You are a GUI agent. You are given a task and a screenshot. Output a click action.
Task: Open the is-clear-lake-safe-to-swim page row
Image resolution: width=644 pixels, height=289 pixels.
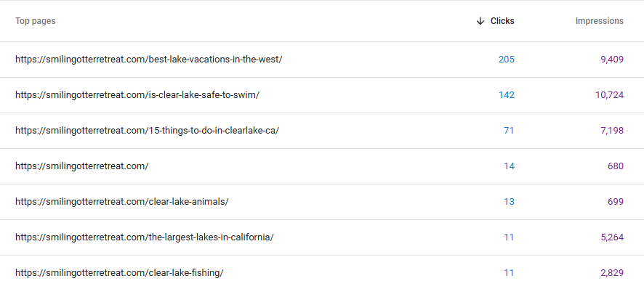click(322, 95)
